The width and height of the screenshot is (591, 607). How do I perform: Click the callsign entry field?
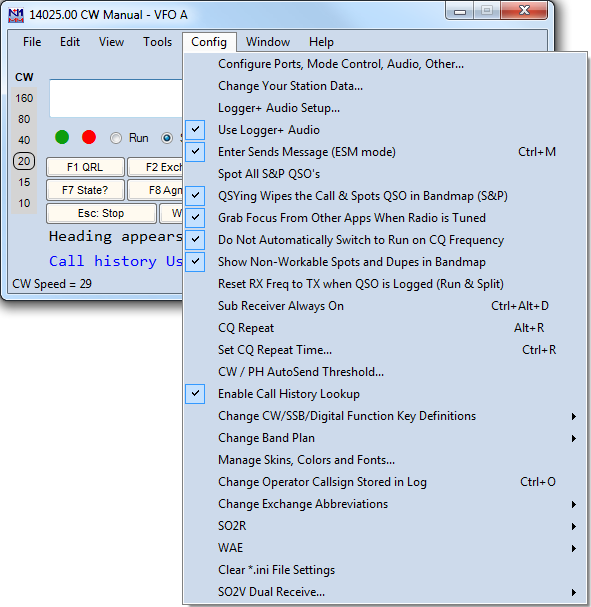tap(116, 98)
